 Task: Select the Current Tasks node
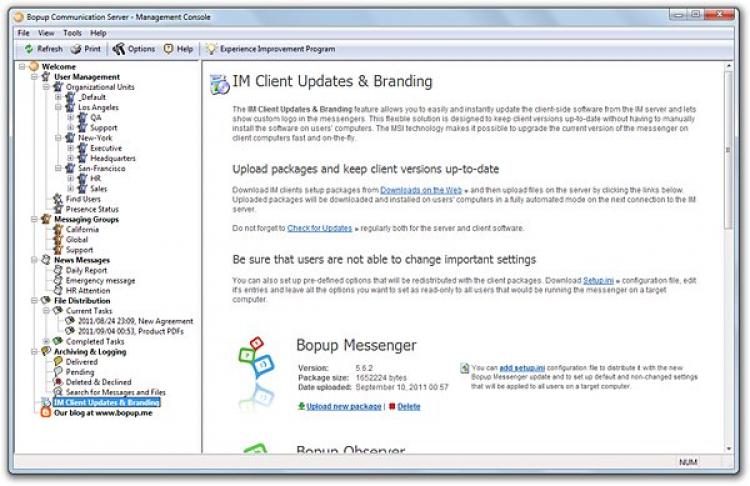coord(89,311)
